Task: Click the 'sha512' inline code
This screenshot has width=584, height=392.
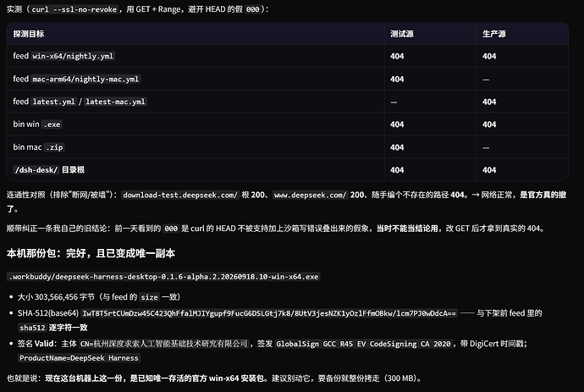Action: (32, 328)
